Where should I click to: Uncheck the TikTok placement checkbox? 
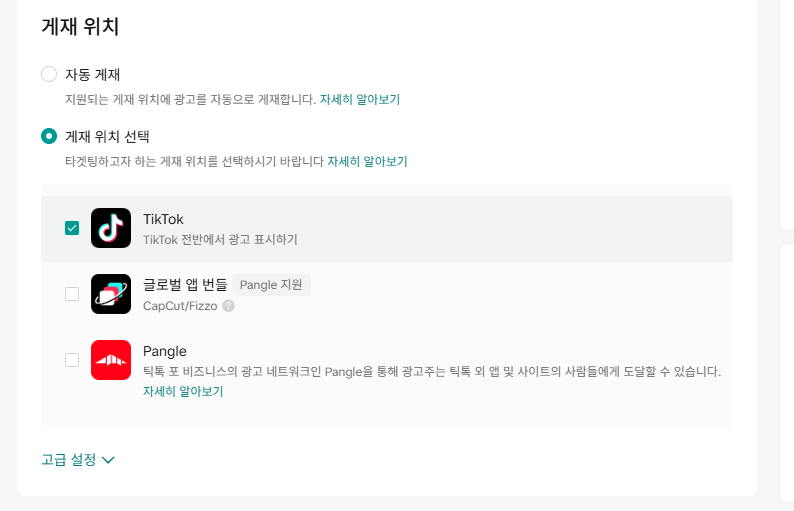[72, 228]
